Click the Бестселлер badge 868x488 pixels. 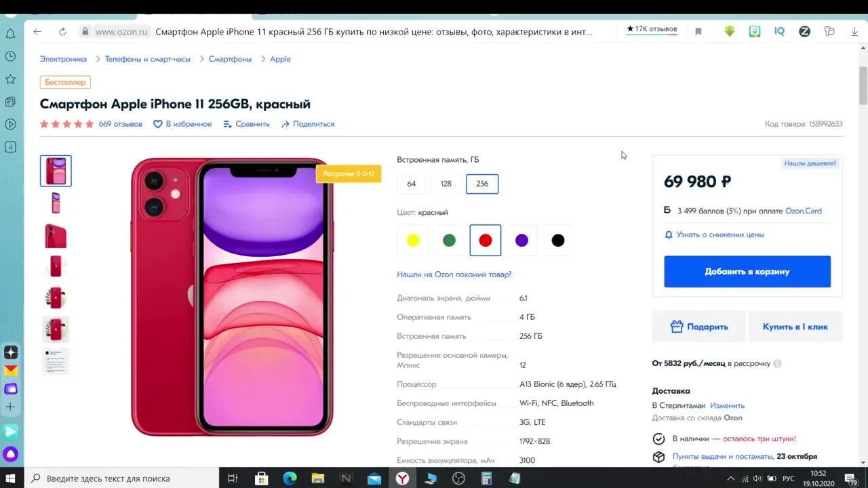coord(65,82)
